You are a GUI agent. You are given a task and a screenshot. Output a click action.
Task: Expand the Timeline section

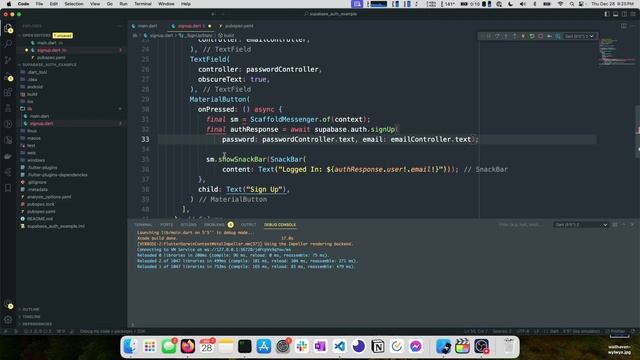[x=30, y=316]
